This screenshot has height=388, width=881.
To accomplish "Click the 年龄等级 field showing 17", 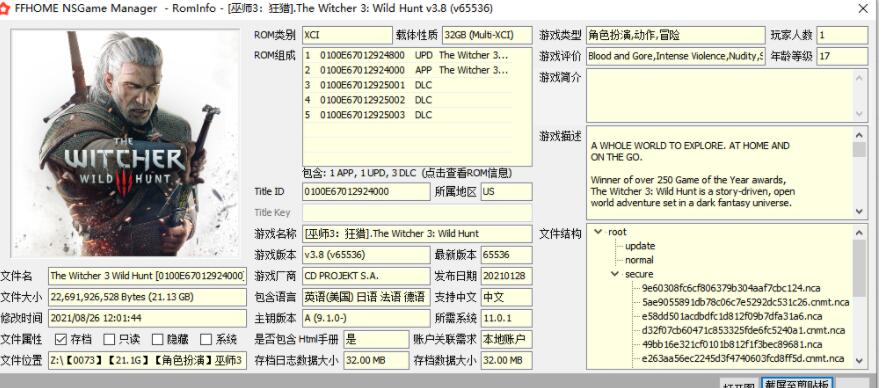I will click(842, 56).
